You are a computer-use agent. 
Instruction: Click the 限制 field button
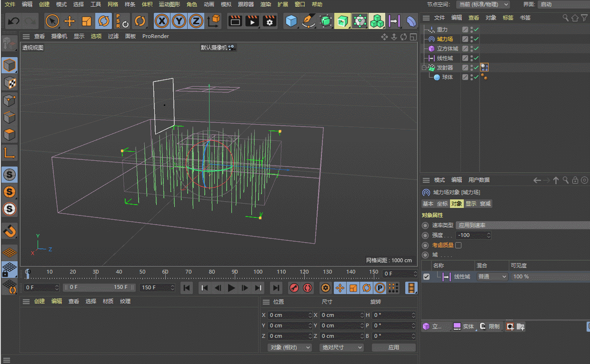[490, 326]
